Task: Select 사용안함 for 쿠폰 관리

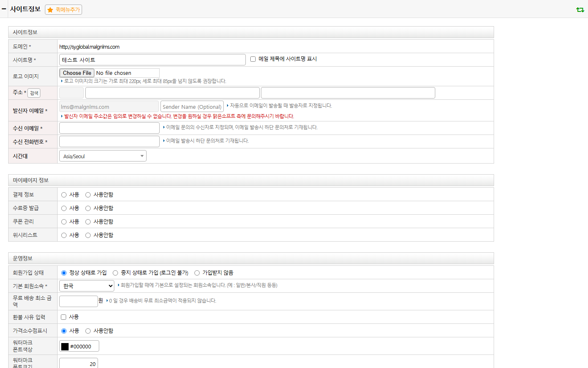Action: coord(88,222)
